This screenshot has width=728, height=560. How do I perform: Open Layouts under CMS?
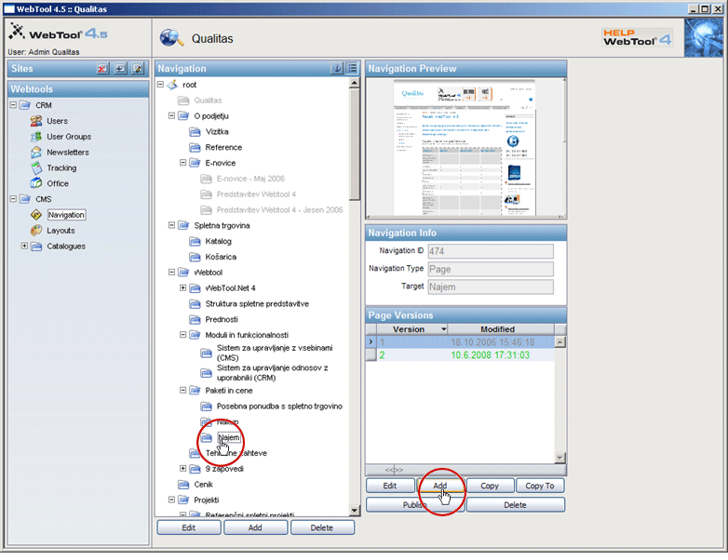coord(60,231)
